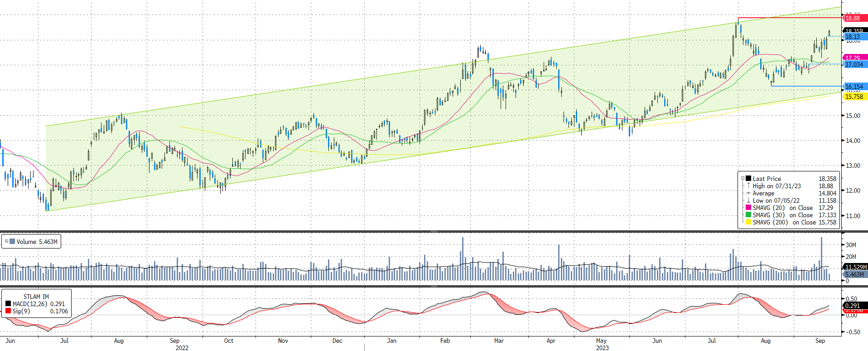Click the 15.00 price axis label
868x351 pixels.
tap(853, 116)
